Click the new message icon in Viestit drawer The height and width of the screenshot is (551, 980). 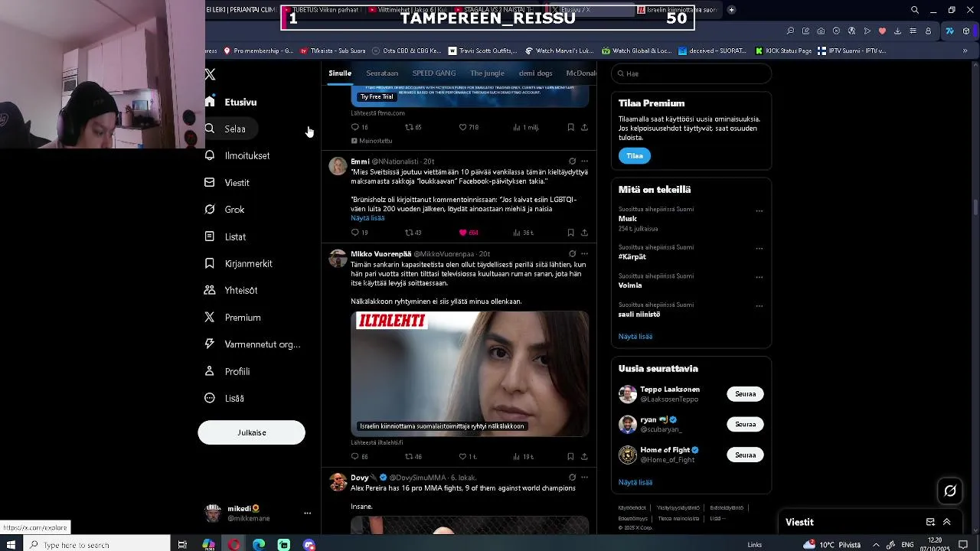tap(930, 522)
